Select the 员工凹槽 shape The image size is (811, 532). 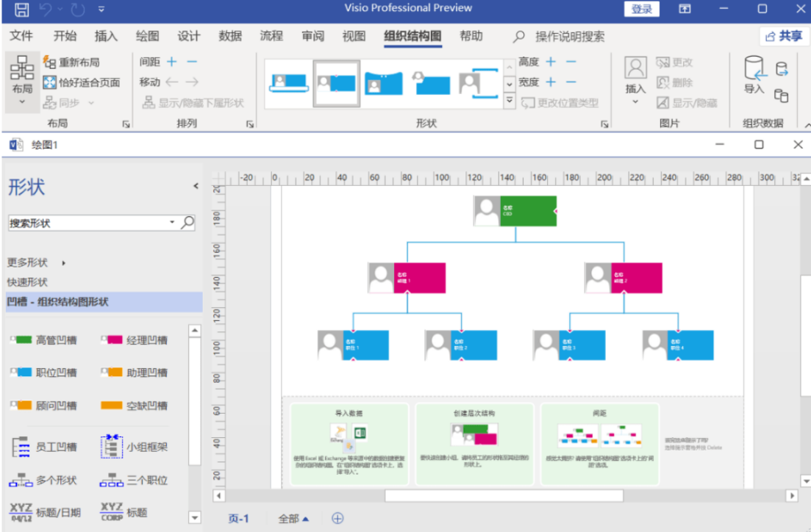tap(43, 447)
